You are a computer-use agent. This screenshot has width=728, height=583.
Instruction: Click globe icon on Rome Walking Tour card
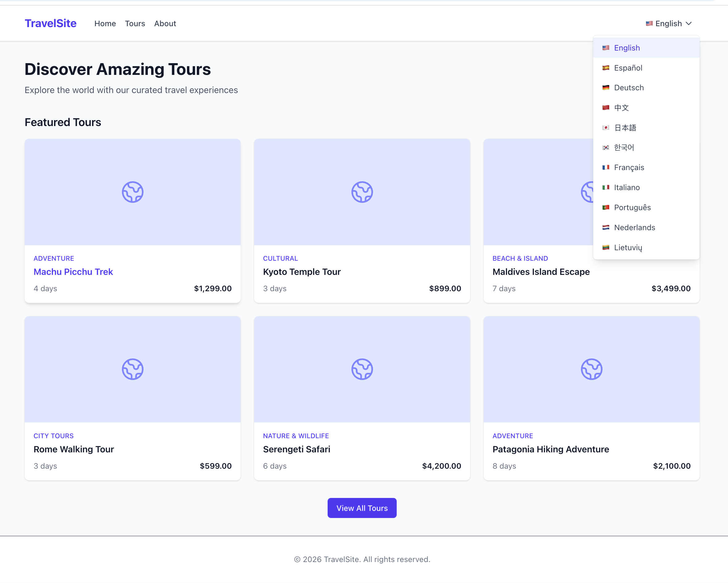coord(132,369)
